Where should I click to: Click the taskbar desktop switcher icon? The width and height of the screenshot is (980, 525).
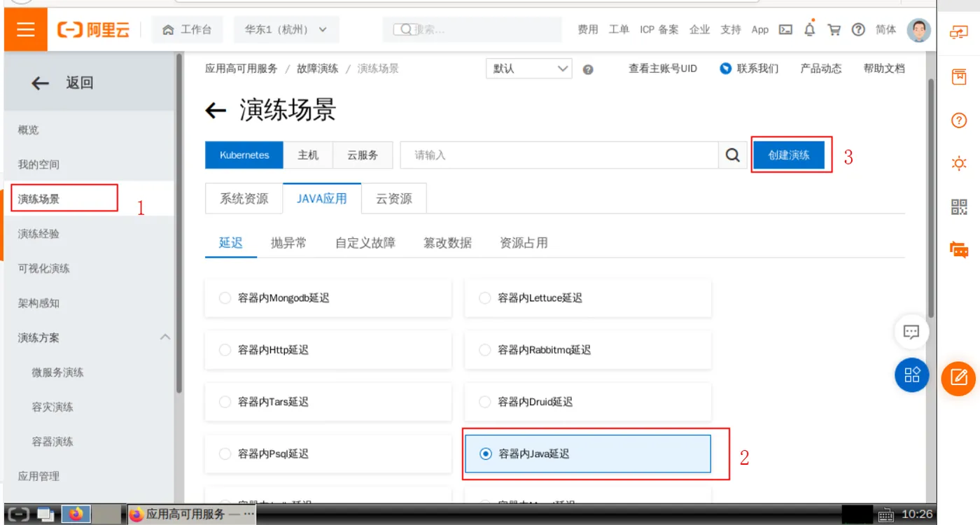click(46, 514)
